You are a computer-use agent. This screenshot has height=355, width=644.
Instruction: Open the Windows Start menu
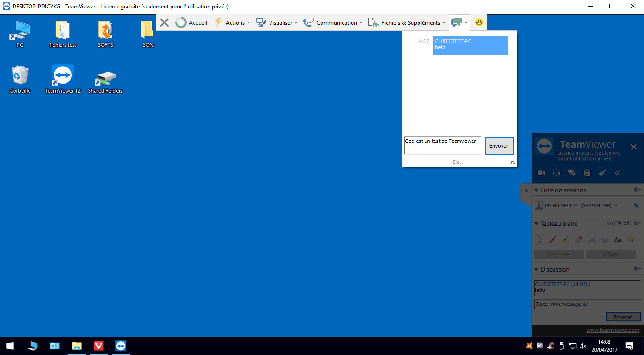[x=10, y=346]
